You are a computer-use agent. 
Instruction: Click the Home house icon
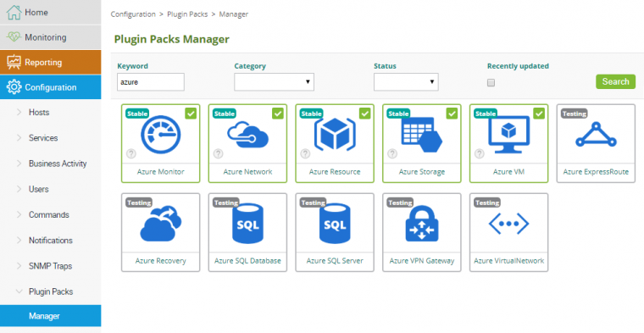[x=14, y=13]
